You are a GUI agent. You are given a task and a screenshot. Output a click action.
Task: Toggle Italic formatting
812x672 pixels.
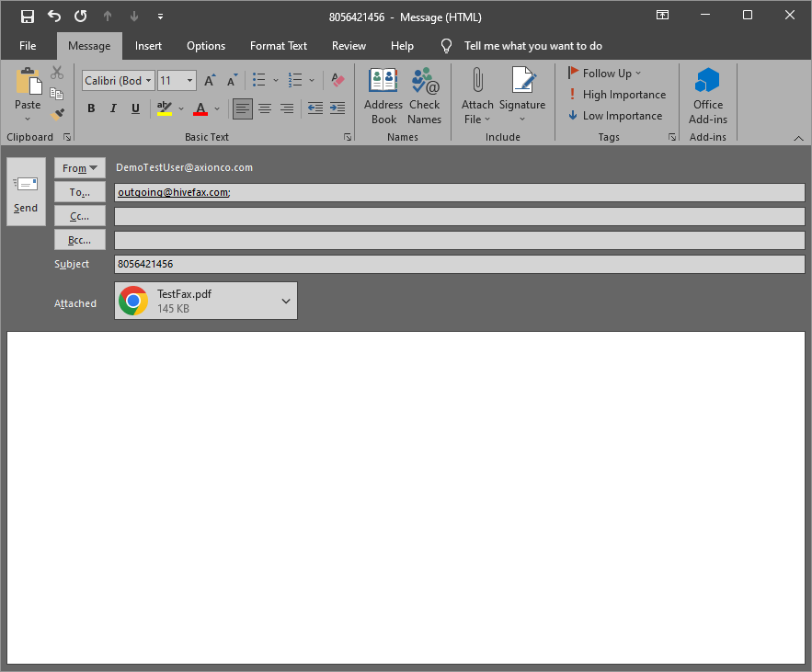click(x=113, y=108)
